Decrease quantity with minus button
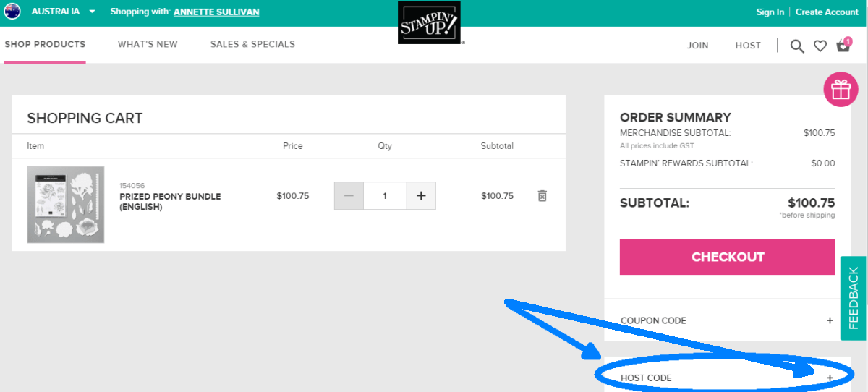The height and width of the screenshot is (392, 868). click(x=349, y=196)
